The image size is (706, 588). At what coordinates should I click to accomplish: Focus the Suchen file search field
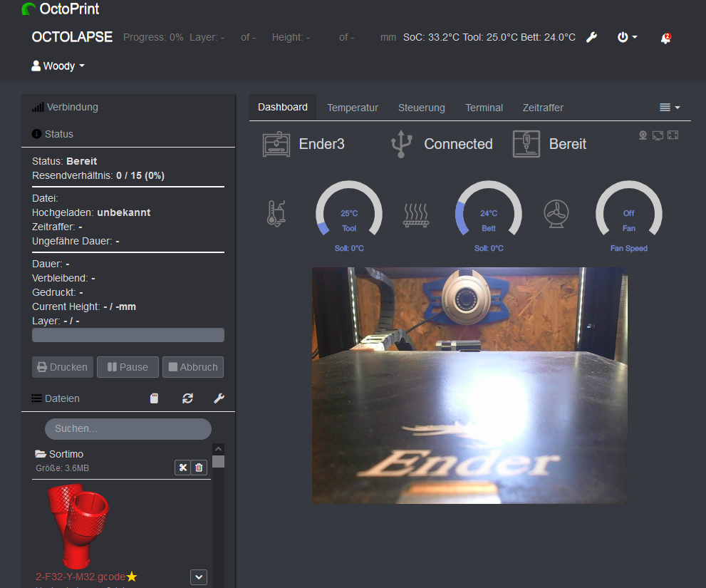pos(128,429)
